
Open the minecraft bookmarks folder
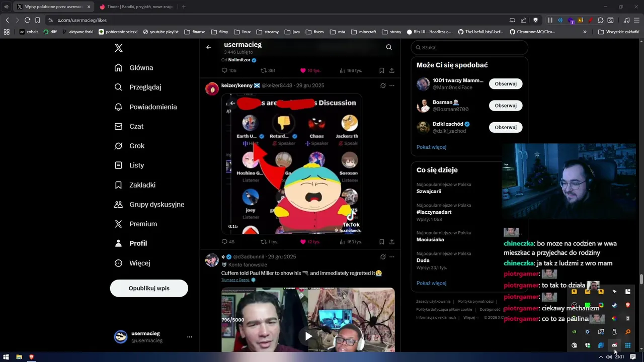363,32
